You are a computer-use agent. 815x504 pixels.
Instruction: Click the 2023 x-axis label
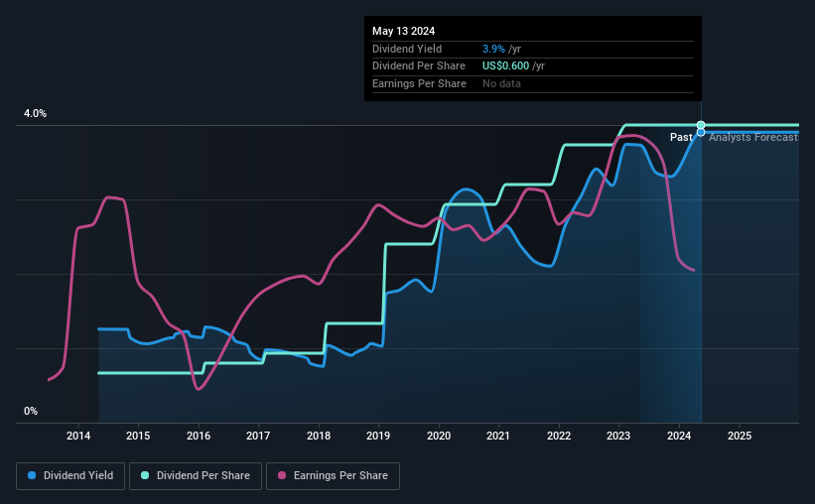coord(618,436)
